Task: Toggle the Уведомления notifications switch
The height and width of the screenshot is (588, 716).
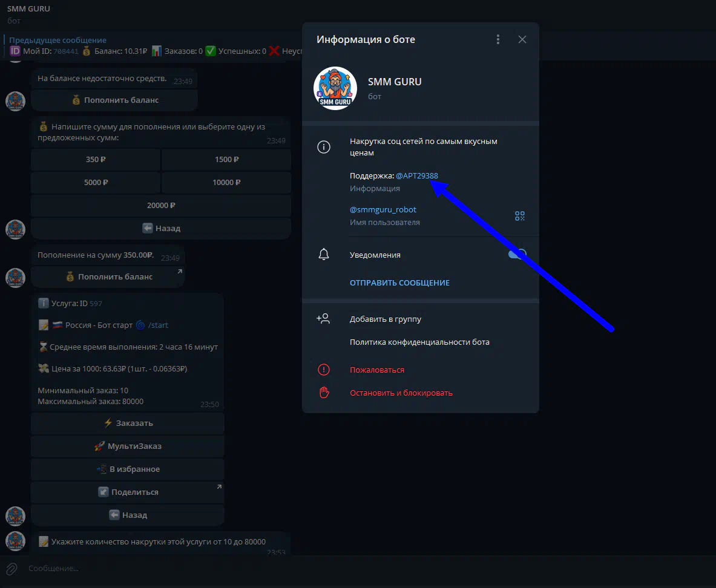Action: click(x=517, y=254)
